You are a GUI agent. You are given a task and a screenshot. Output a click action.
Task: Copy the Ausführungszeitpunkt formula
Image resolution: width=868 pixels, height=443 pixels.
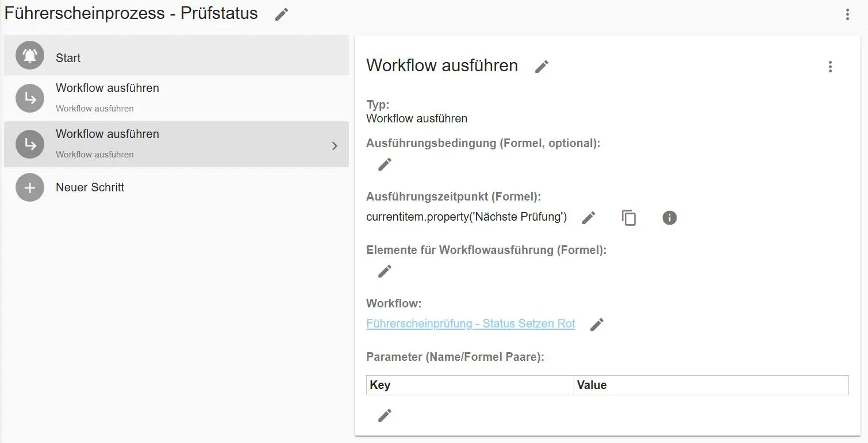(x=629, y=218)
